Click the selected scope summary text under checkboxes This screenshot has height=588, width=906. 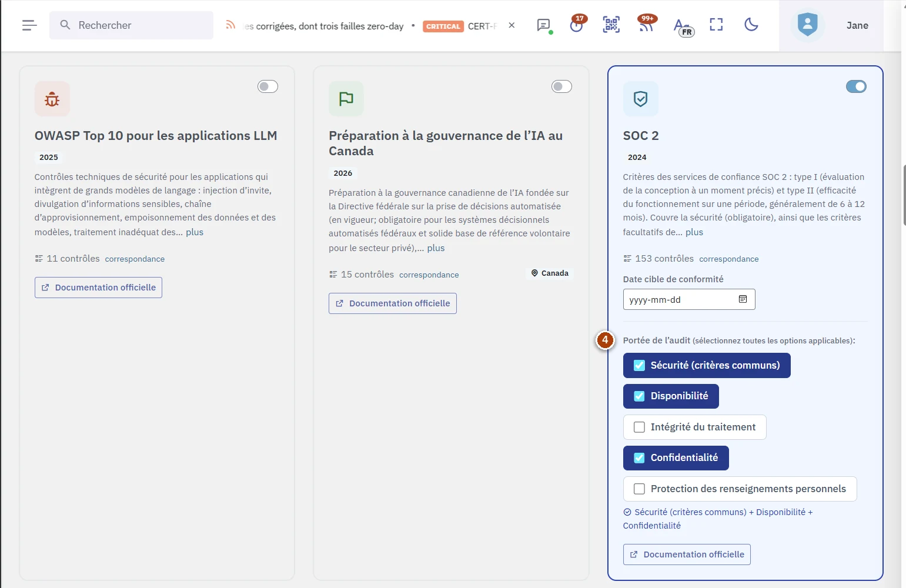pos(718,519)
